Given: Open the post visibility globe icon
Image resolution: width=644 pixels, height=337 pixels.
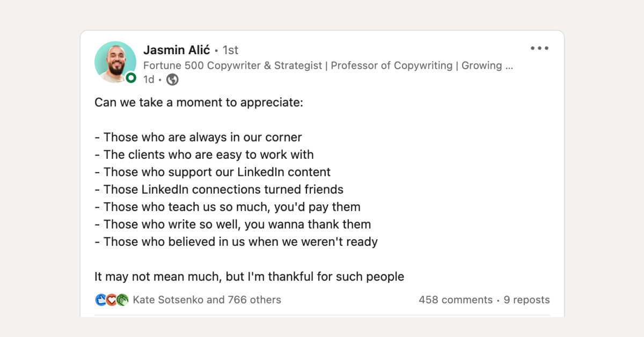Looking at the screenshot, I should click(172, 79).
